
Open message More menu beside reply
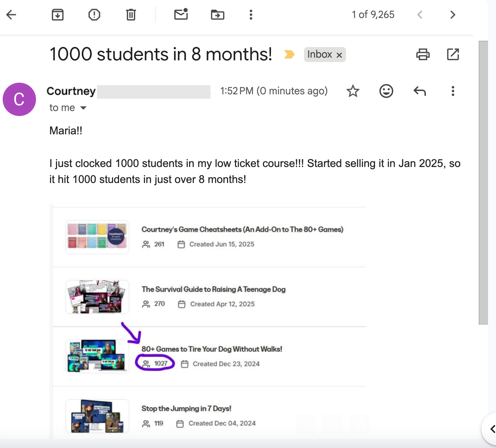click(x=453, y=91)
